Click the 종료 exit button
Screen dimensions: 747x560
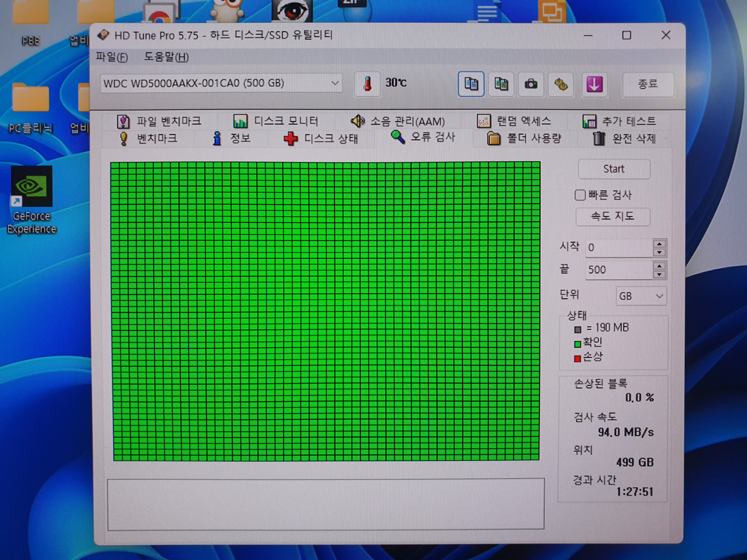(x=648, y=84)
